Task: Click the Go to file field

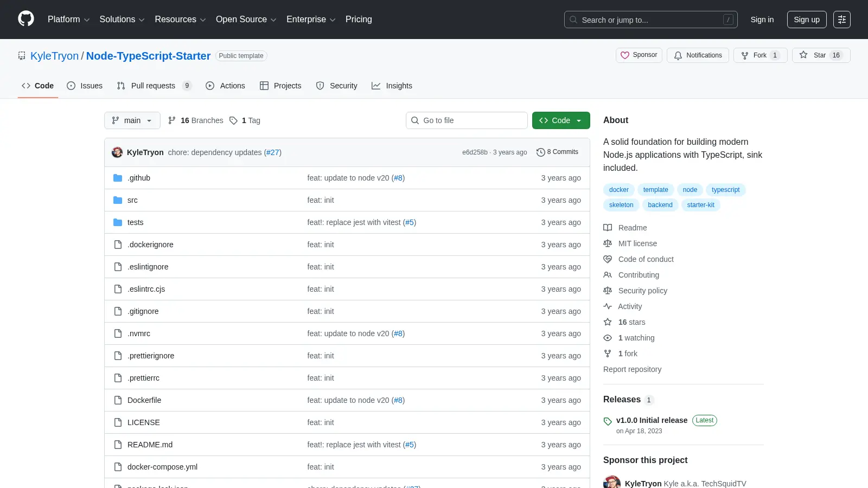Action: coord(467,120)
